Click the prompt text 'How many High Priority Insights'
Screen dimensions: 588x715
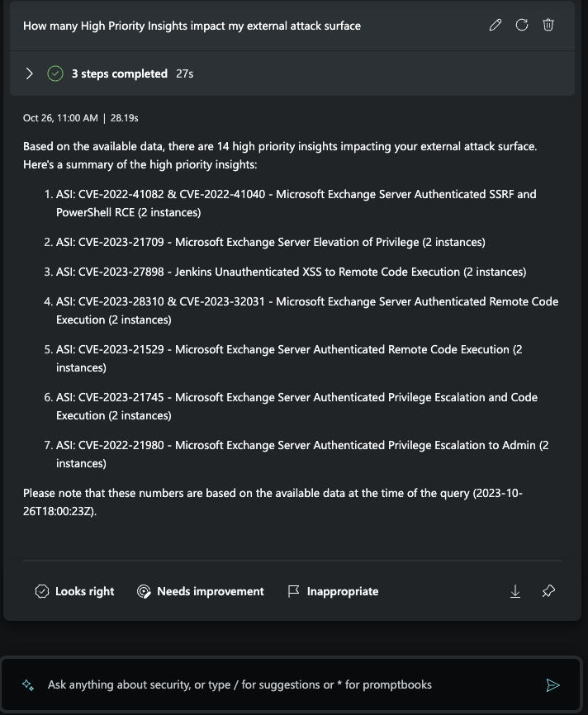tap(192, 26)
